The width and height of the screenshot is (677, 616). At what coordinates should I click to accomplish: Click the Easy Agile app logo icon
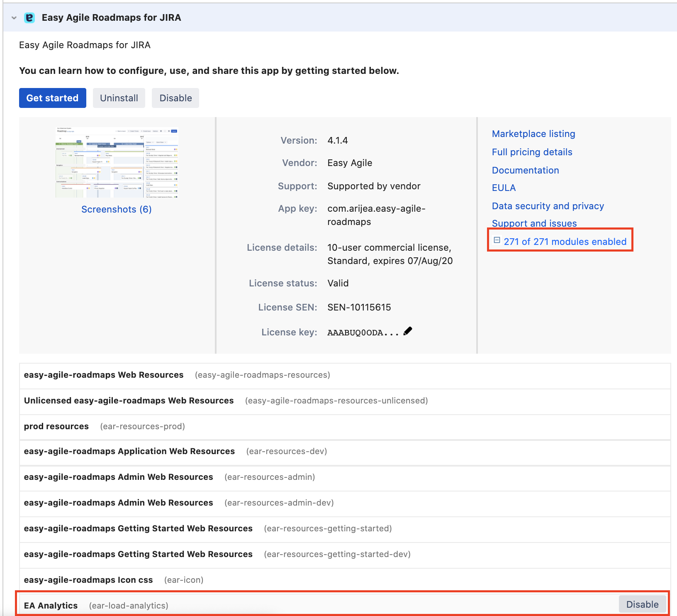pos(29,18)
